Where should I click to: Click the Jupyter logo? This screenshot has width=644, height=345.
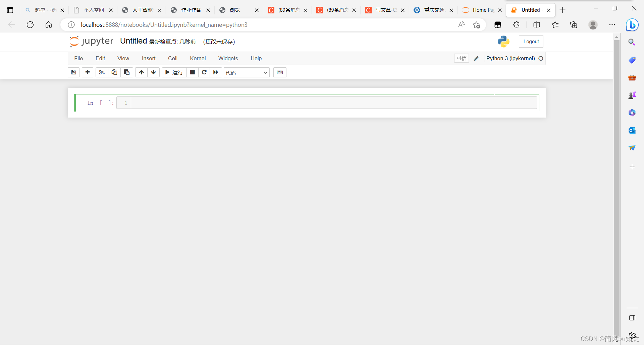point(91,41)
